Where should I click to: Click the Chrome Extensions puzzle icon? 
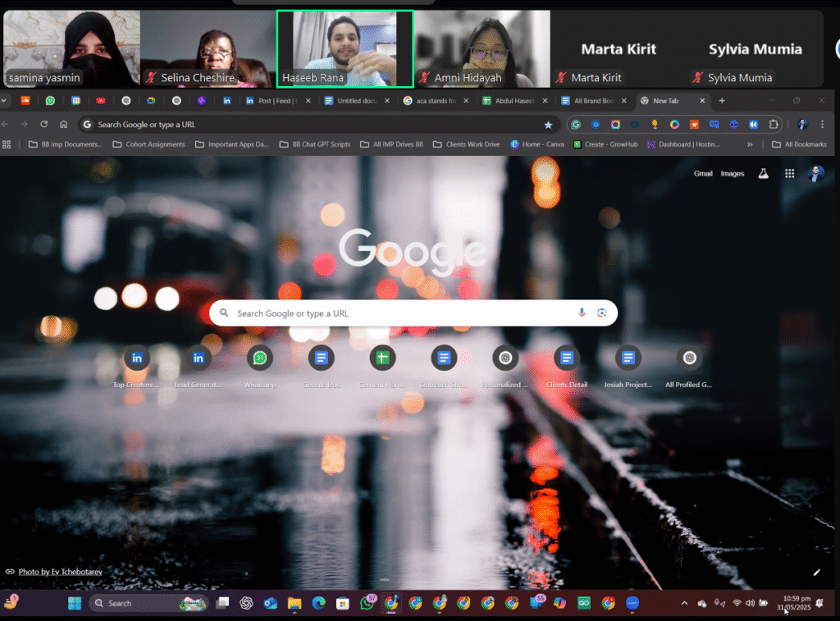click(x=773, y=125)
